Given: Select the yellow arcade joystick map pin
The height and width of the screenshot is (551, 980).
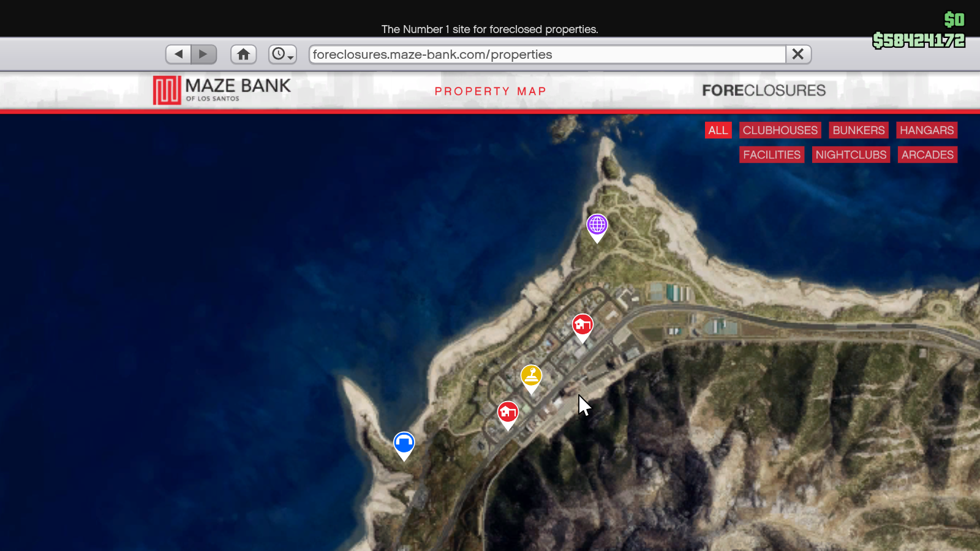Looking at the screenshot, I should click(531, 377).
